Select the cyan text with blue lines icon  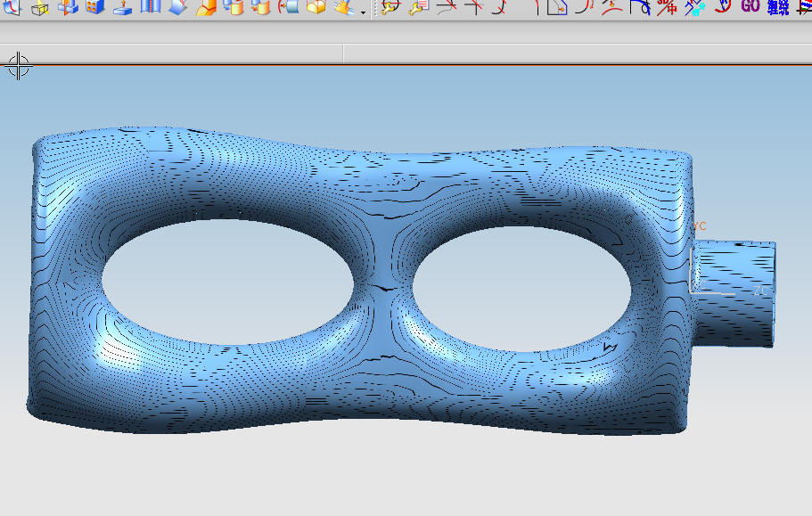(x=695, y=7)
